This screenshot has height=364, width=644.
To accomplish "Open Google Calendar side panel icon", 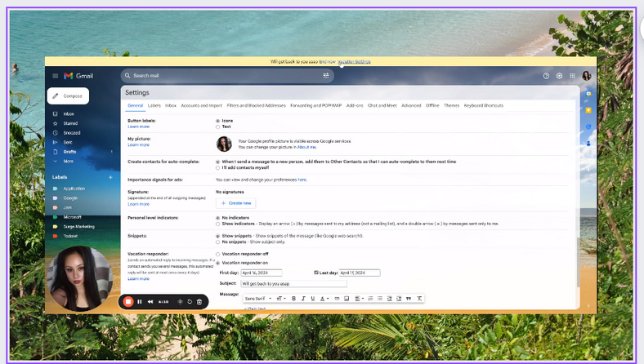I will [x=588, y=94].
